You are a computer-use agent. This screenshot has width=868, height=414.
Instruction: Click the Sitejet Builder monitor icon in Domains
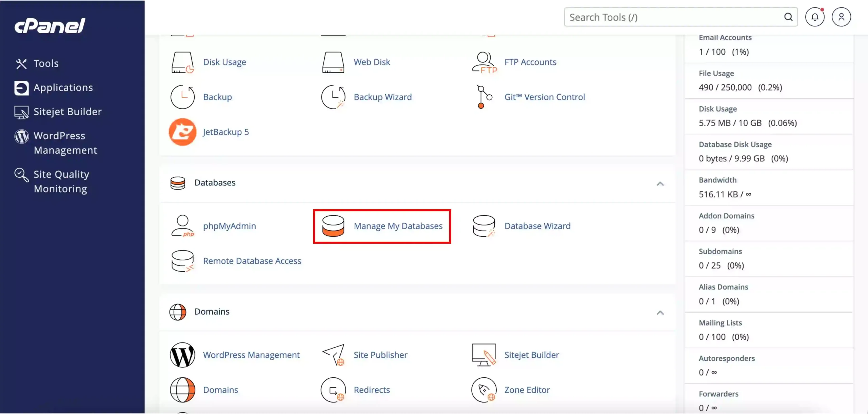[484, 355]
